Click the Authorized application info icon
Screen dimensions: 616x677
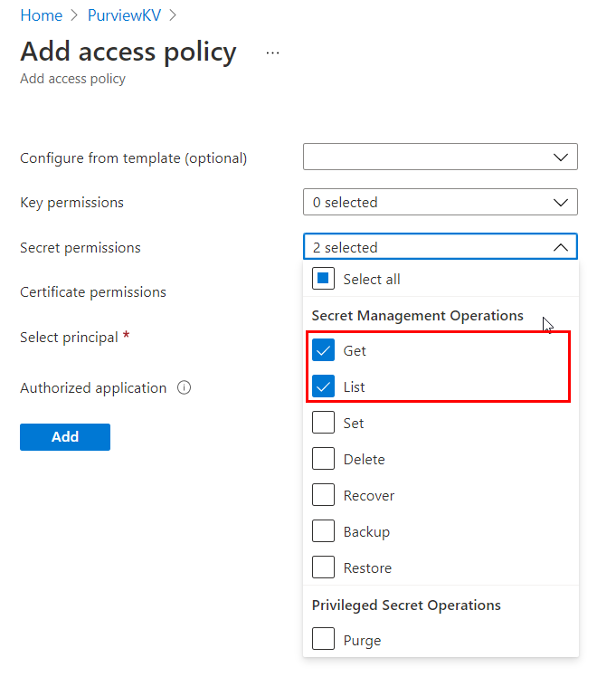point(185,387)
